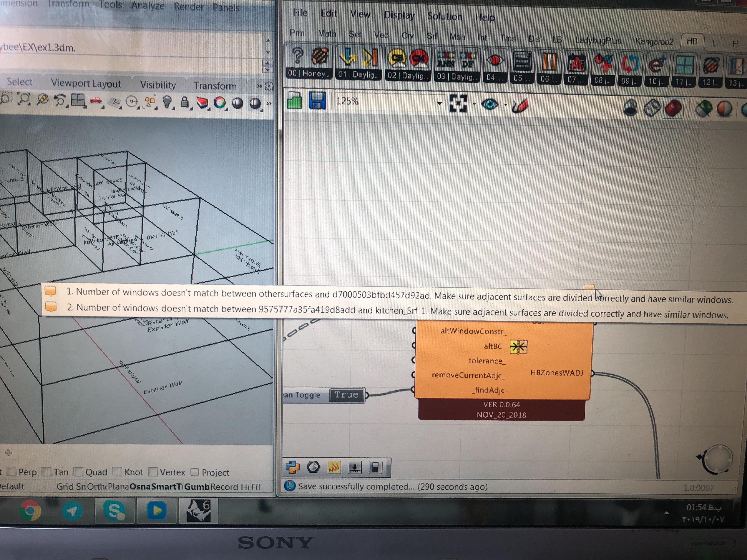Toggle Osnap in Rhino status bar

point(140,486)
